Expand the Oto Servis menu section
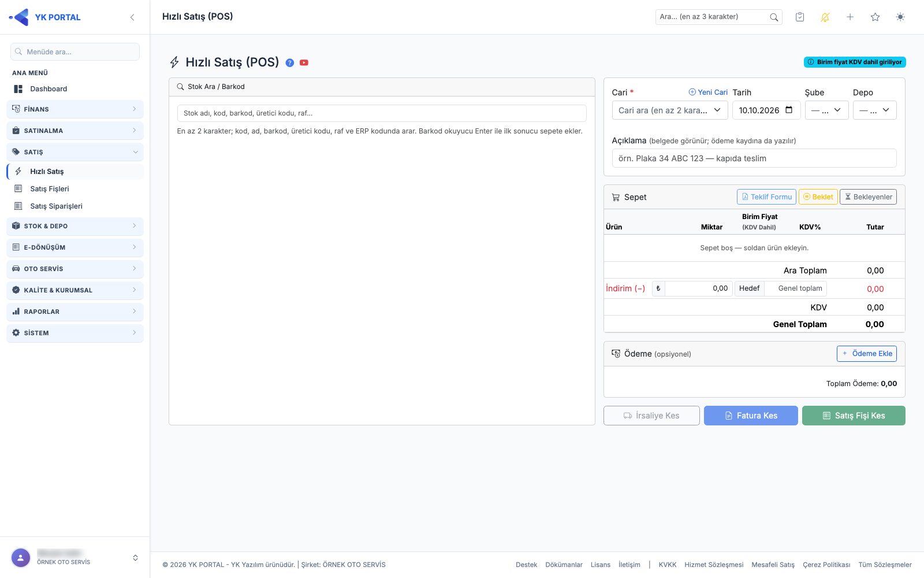The image size is (924, 578). (75, 269)
